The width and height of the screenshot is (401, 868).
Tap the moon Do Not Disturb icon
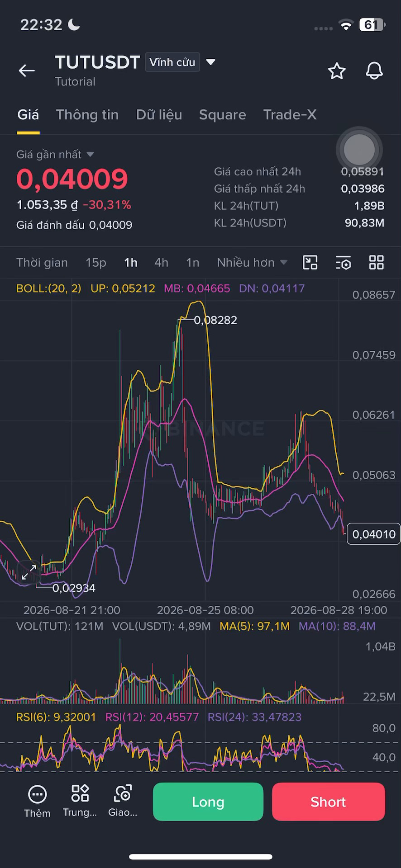point(74,24)
